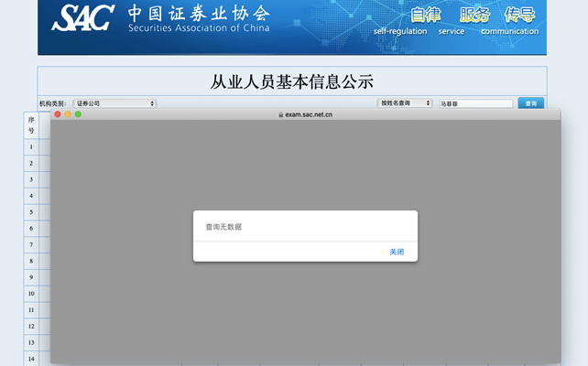This screenshot has width=588, height=366.
Task: Click the SAC logo in banner
Action: [82, 17]
